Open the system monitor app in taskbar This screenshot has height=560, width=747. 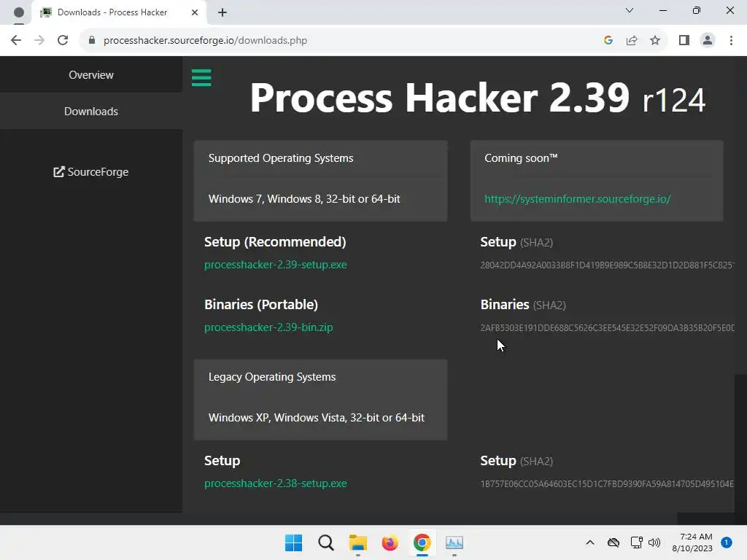click(x=454, y=542)
